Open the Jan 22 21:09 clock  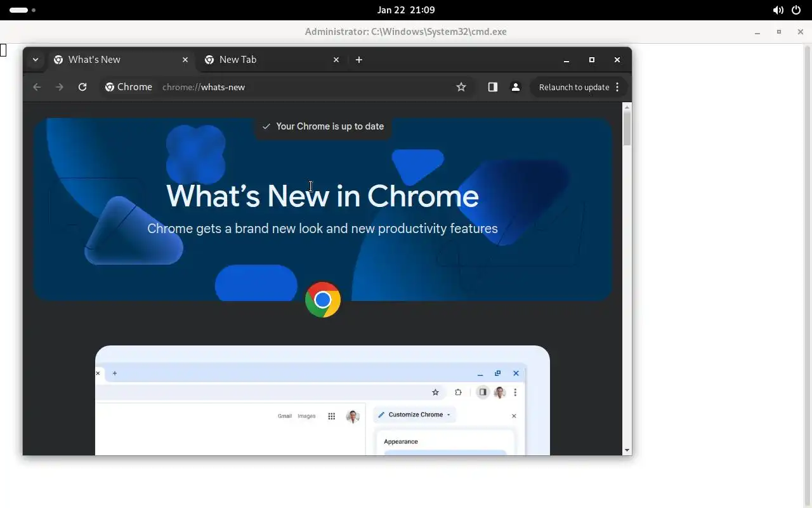[405, 10]
